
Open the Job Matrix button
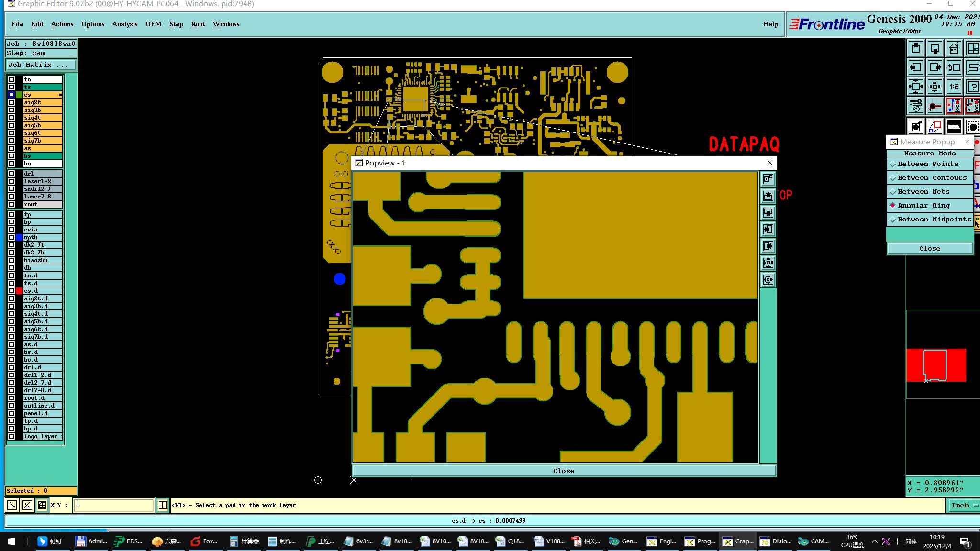pyautogui.click(x=41, y=65)
